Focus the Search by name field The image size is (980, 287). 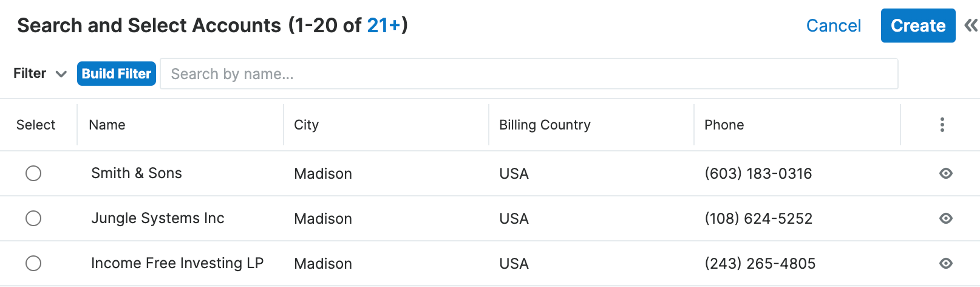pyautogui.click(x=528, y=74)
